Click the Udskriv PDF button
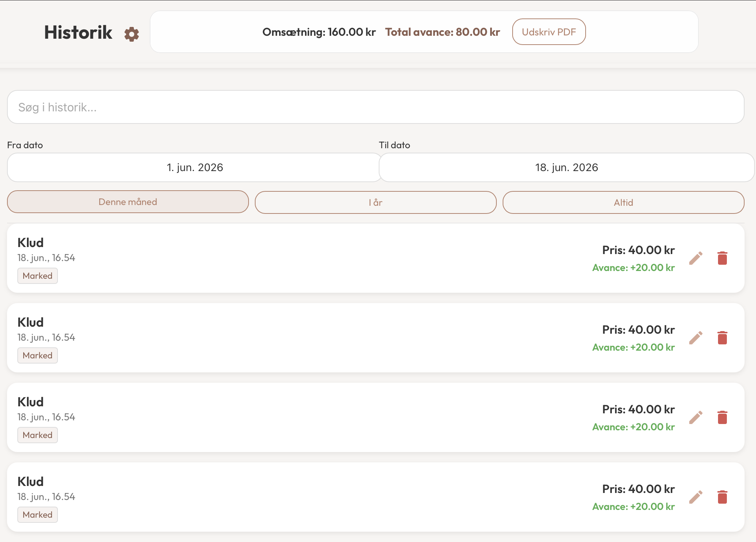 click(x=549, y=32)
